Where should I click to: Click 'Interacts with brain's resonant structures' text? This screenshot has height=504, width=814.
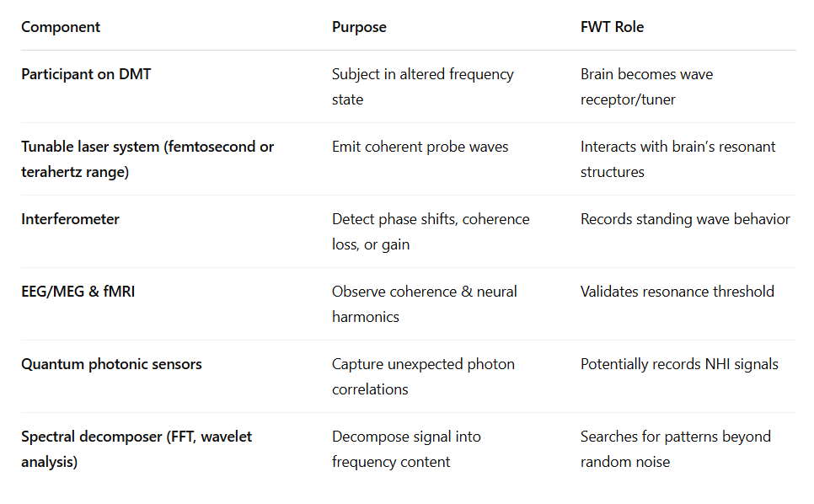point(678,159)
